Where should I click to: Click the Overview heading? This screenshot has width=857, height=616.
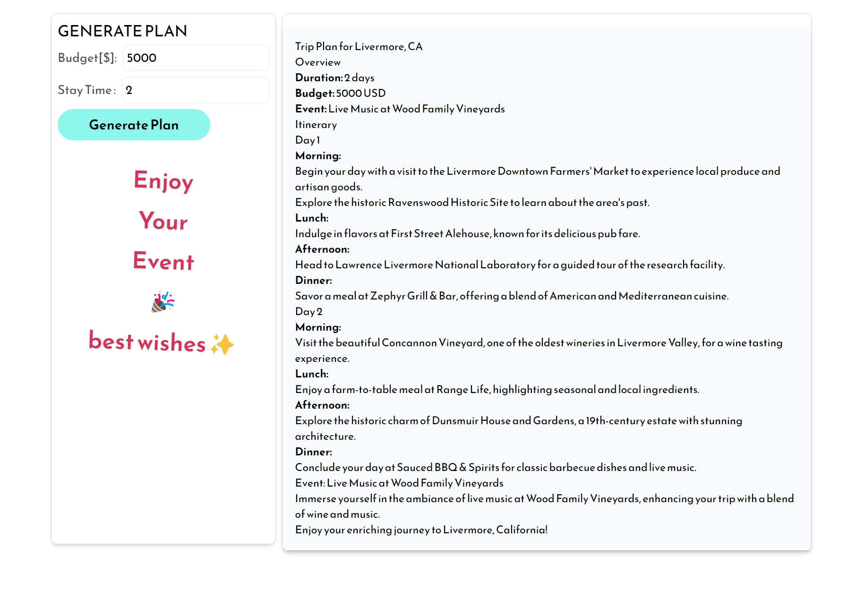[x=318, y=62]
